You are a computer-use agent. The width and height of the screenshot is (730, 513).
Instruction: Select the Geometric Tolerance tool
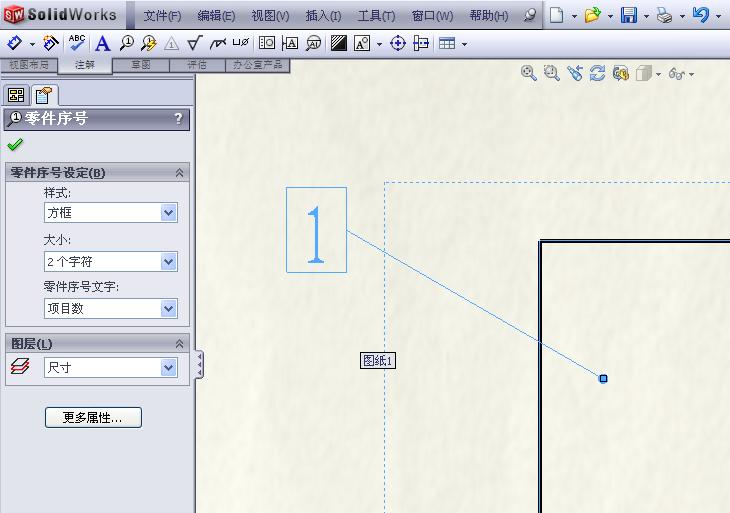267,43
